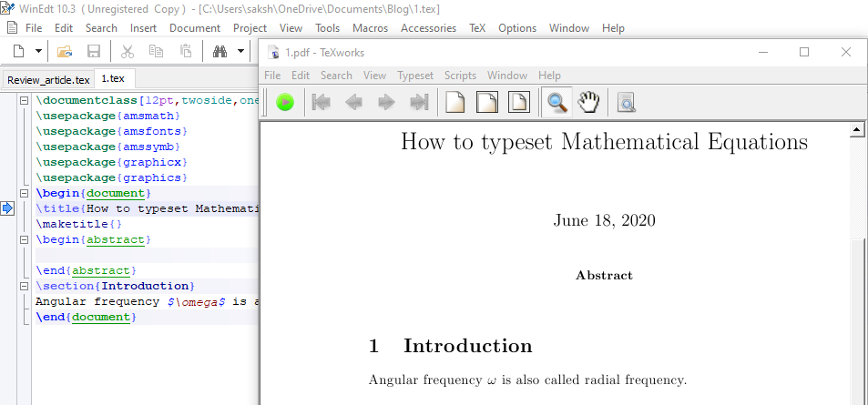Open WinEdt File menu
Image resolution: width=868 pixels, height=405 pixels.
point(34,27)
